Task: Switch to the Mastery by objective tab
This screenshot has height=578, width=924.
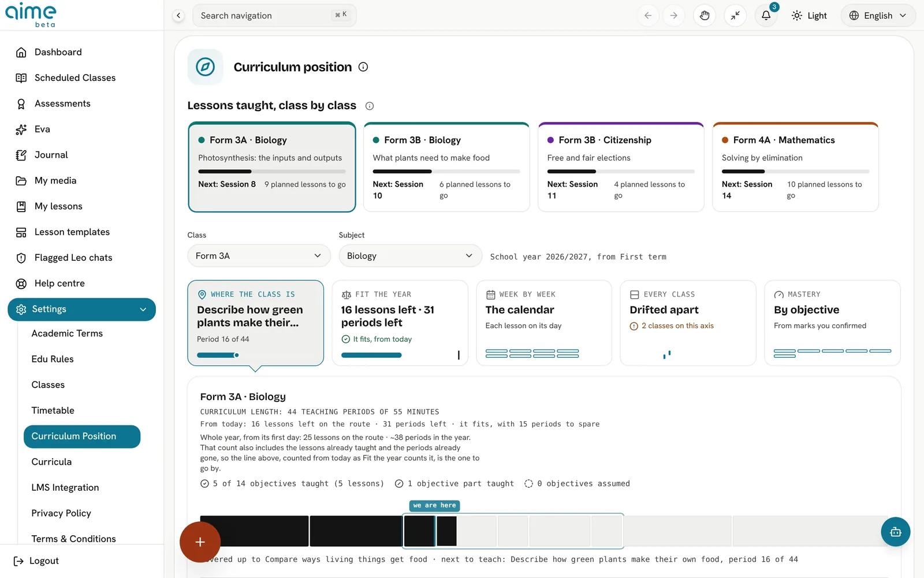Action: pyautogui.click(x=832, y=323)
